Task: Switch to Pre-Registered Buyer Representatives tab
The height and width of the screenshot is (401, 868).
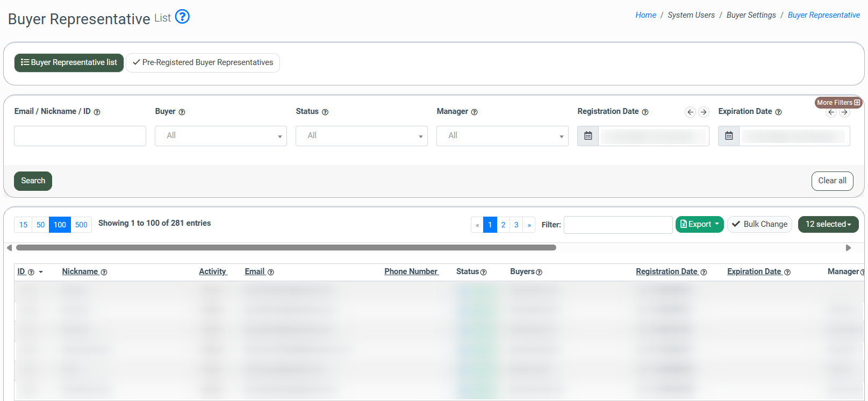Action: (203, 62)
